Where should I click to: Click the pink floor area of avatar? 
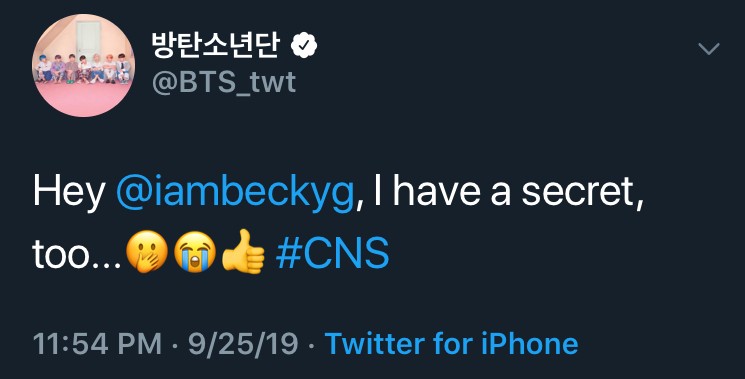83,99
